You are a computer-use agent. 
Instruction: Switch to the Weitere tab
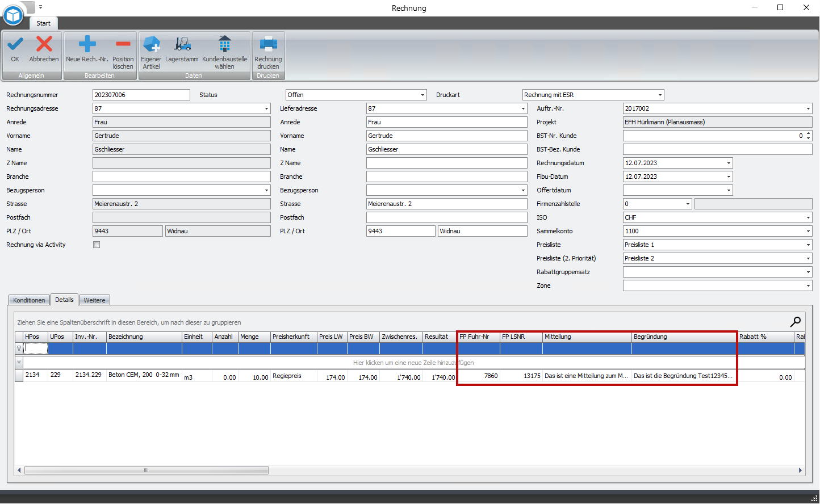[x=94, y=300]
